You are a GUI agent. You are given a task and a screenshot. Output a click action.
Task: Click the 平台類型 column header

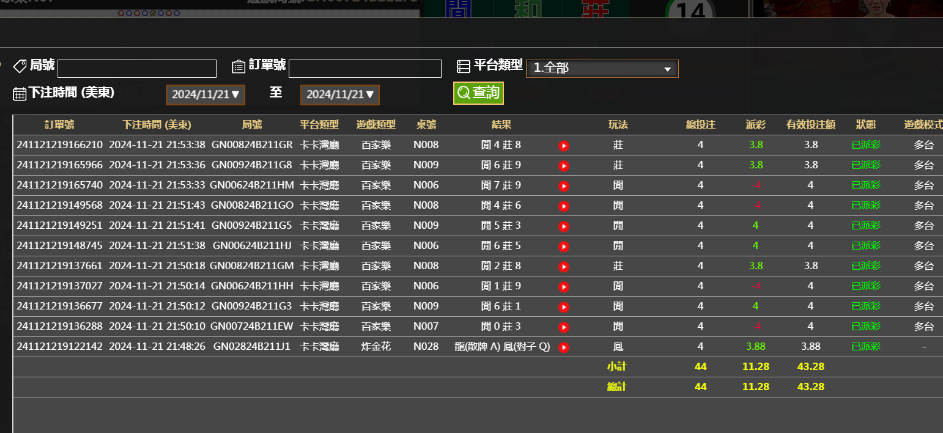319,125
